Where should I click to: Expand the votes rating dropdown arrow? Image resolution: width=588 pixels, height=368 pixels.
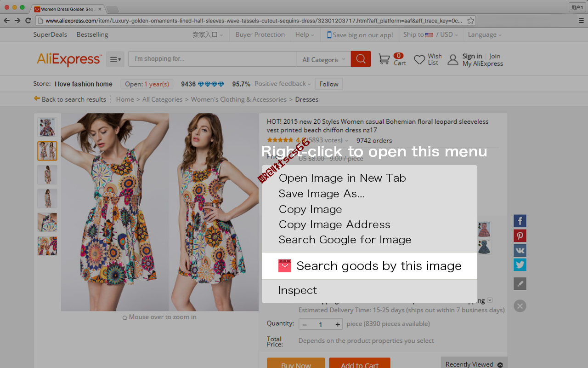click(x=346, y=141)
